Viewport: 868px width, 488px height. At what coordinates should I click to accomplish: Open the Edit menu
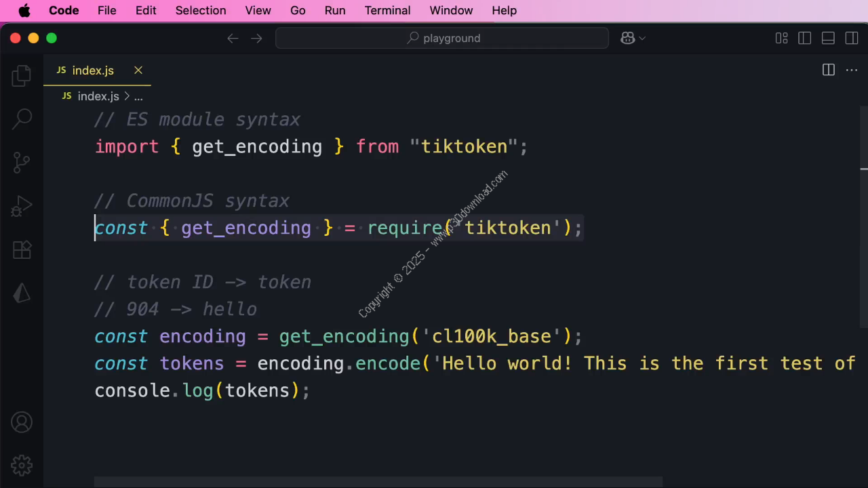click(146, 10)
